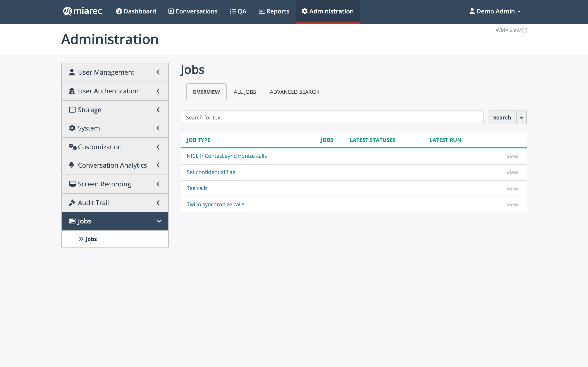
Task: Open the Search button dropdown arrow
Action: point(521,117)
